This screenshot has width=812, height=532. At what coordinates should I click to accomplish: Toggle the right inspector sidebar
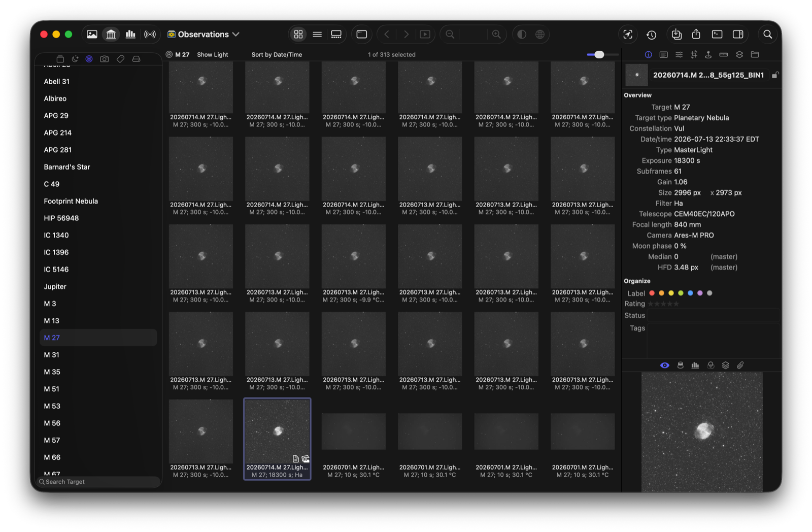[738, 35]
